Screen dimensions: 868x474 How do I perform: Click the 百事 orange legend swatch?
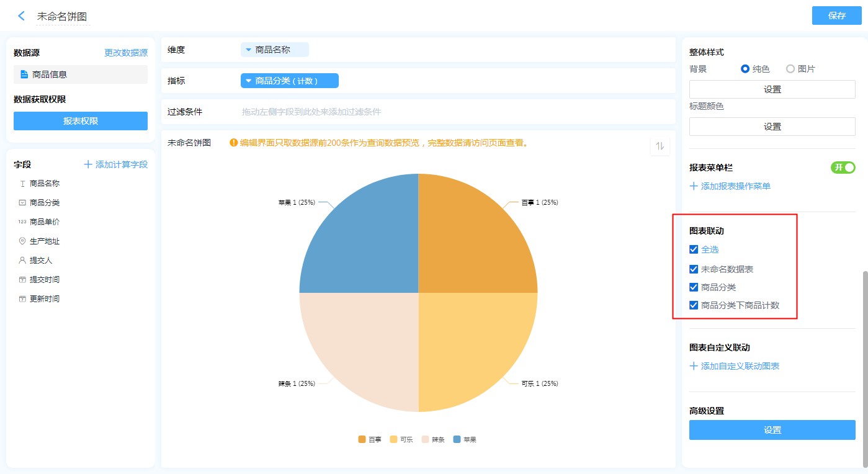click(x=362, y=439)
